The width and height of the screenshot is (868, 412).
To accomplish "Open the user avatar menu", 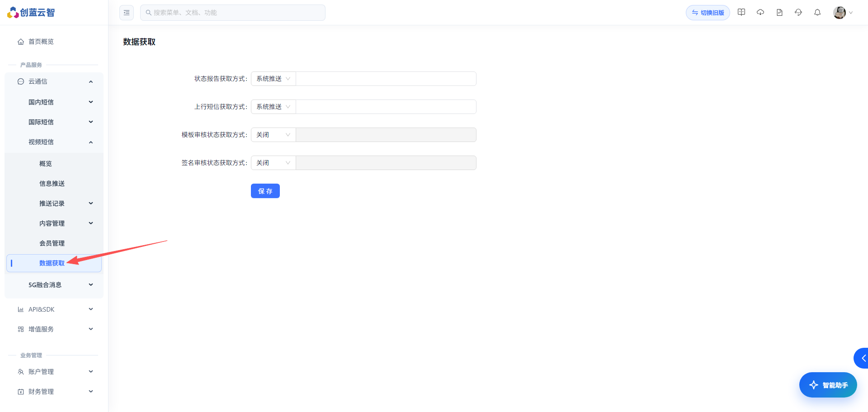I will [x=843, y=13].
